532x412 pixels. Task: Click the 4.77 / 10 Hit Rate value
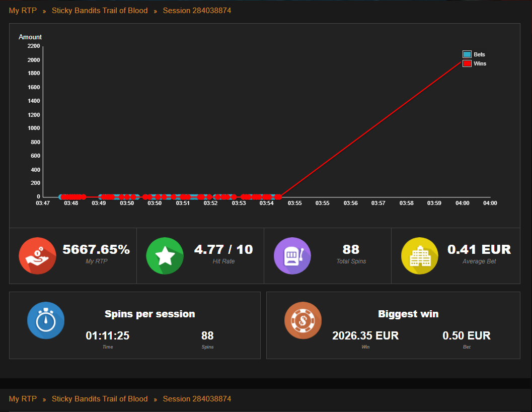click(223, 249)
